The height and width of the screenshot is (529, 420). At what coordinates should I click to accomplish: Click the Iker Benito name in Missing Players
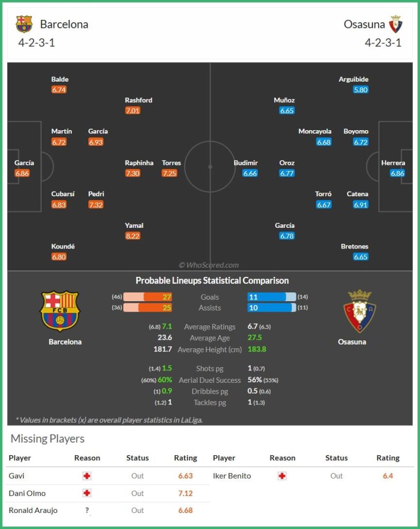click(232, 476)
